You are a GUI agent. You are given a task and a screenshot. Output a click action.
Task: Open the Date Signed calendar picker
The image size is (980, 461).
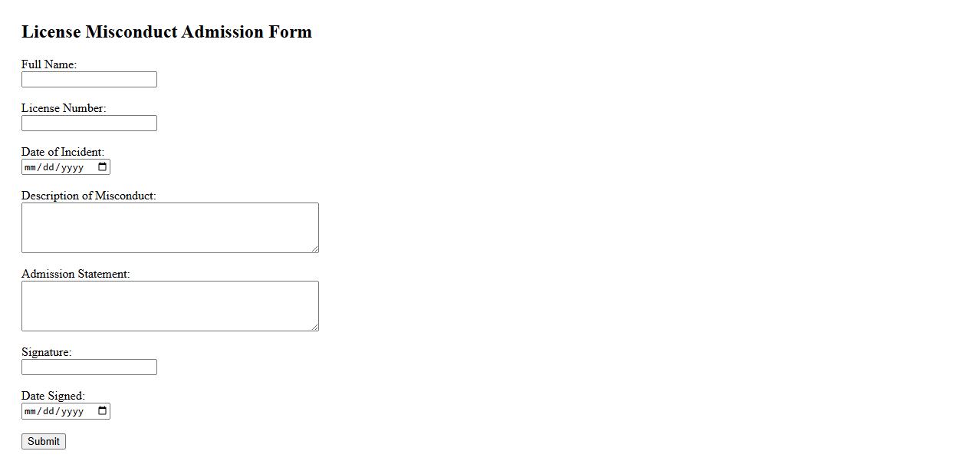point(103,411)
